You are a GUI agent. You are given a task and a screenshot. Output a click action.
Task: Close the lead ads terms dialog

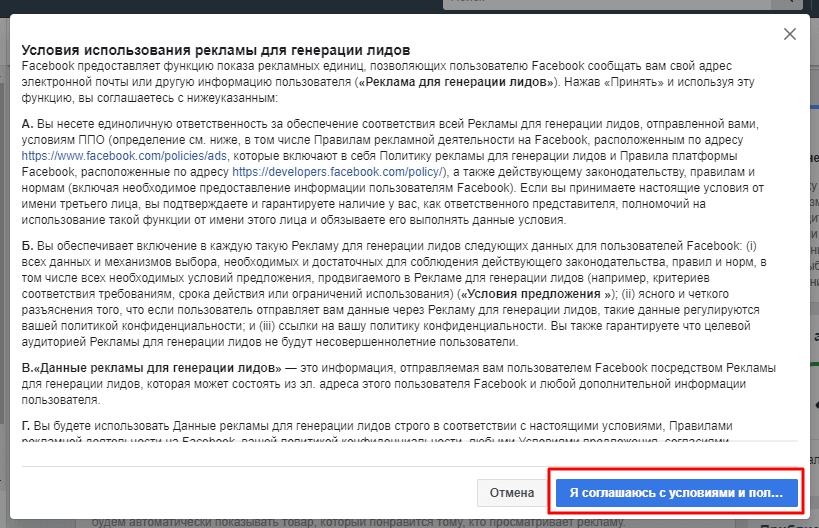(790, 34)
